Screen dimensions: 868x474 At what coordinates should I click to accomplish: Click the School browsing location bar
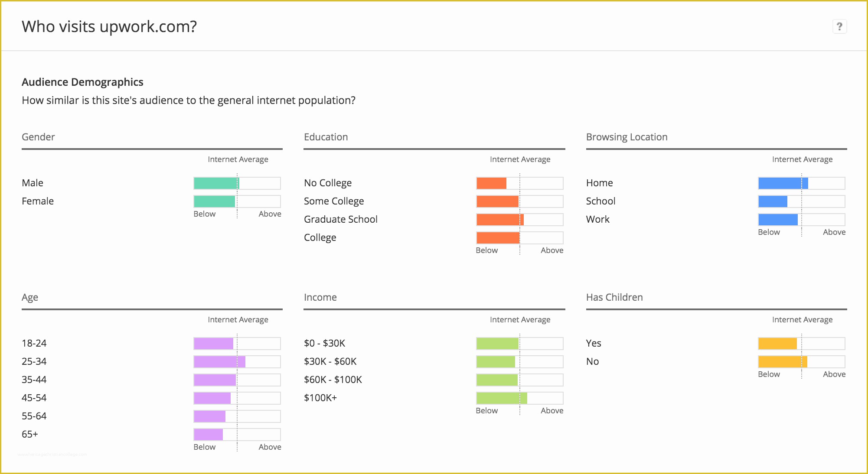tap(802, 201)
